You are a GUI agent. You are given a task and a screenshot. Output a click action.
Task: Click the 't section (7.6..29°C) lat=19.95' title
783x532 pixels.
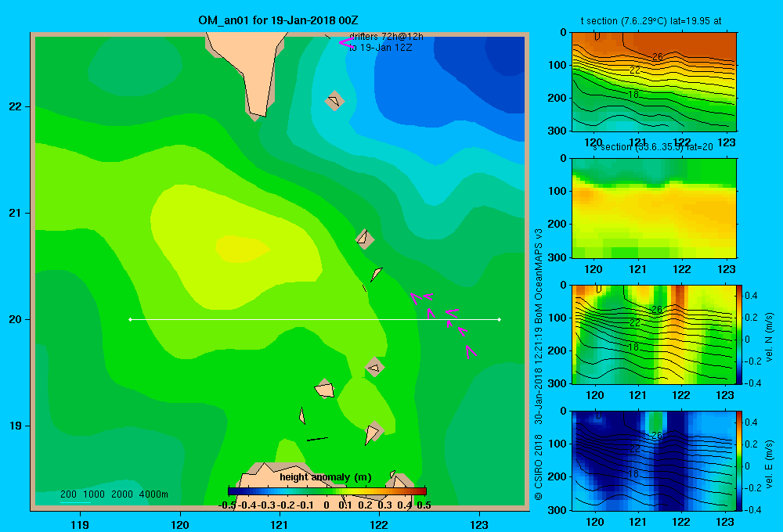click(x=651, y=21)
